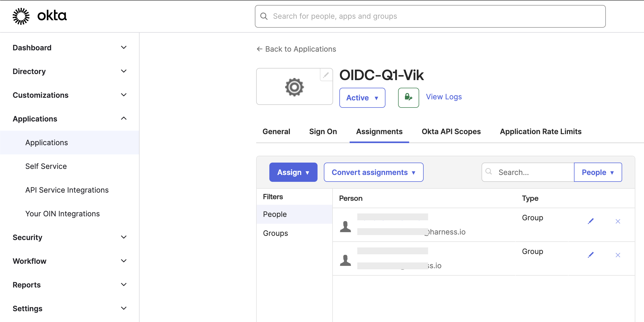Edit the first assigned person's assignment
Image resolution: width=644 pixels, height=322 pixels.
[x=591, y=221]
